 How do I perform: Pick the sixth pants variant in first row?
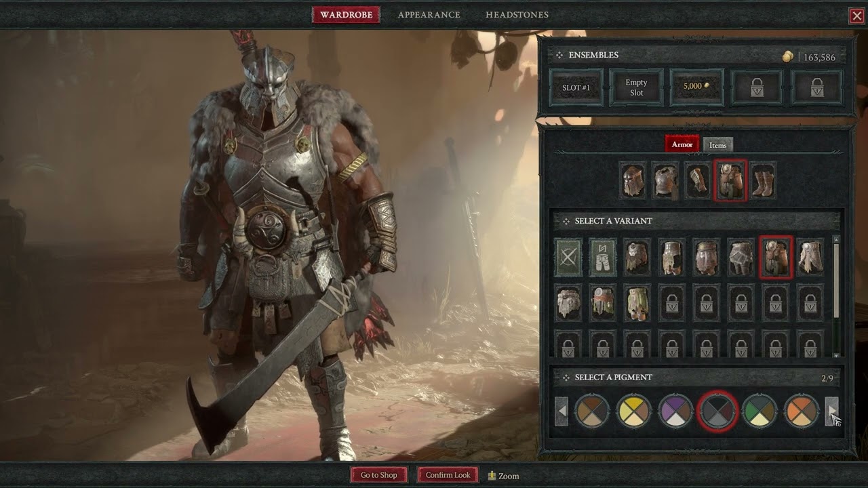pos(741,258)
